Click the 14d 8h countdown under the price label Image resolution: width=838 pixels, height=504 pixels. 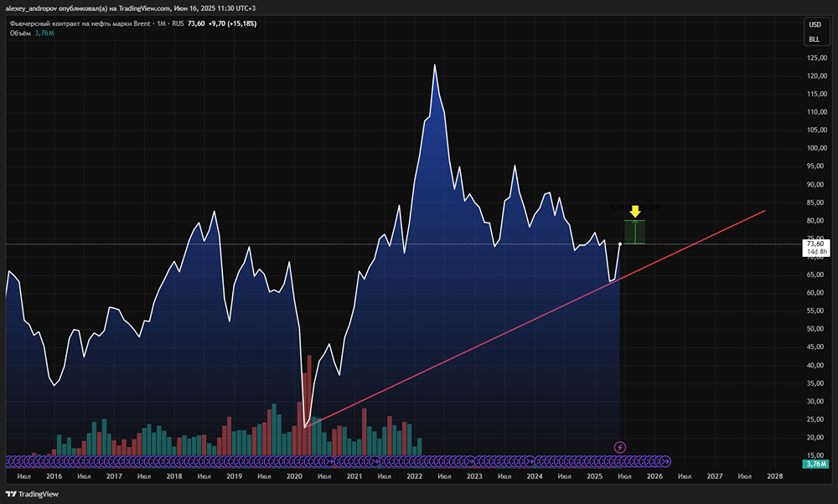(x=816, y=251)
